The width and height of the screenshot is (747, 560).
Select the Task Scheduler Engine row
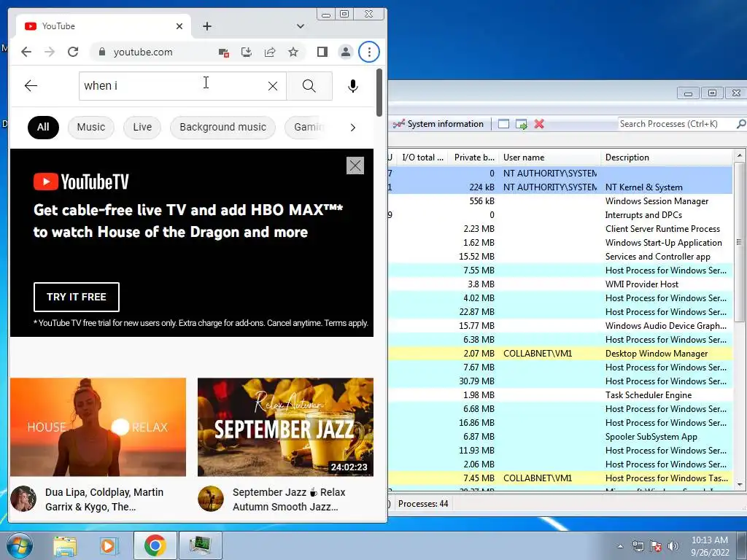pyautogui.click(x=560, y=394)
